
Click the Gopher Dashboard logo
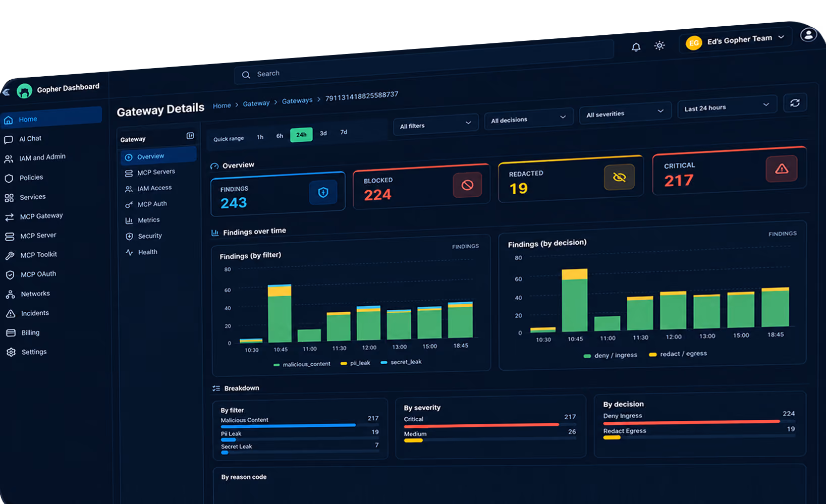pyautogui.click(x=24, y=91)
